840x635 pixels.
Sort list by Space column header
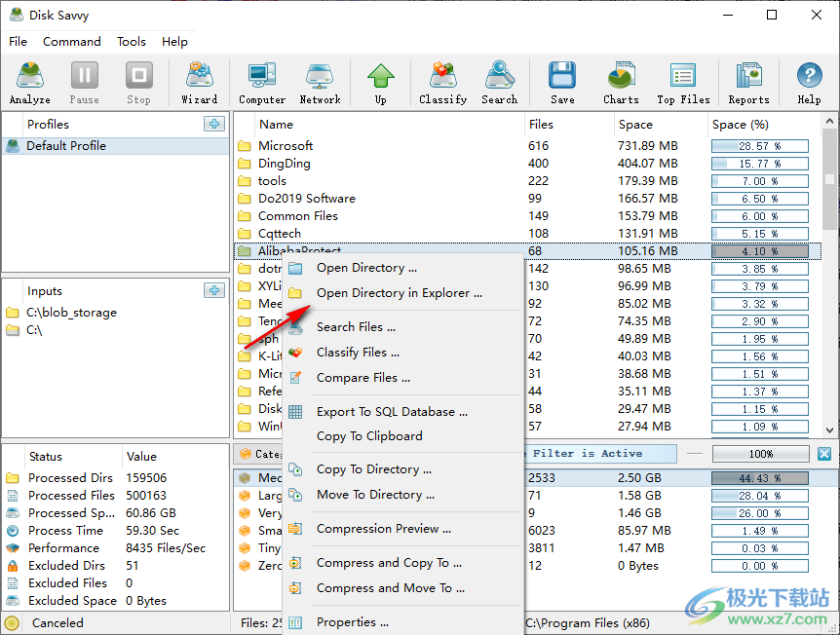[x=661, y=125]
